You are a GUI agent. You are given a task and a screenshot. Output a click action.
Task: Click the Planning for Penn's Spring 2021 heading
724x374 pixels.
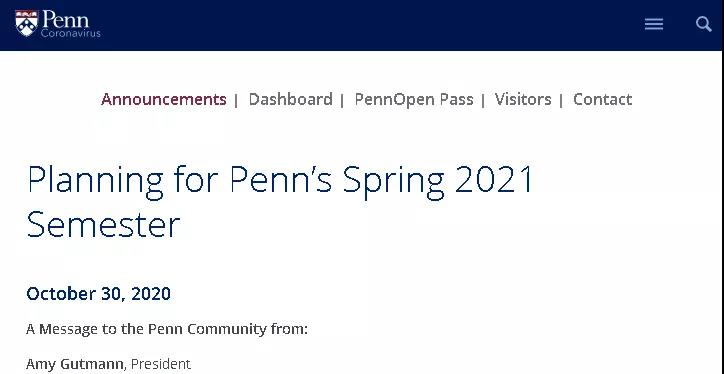[x=280, y=181]
